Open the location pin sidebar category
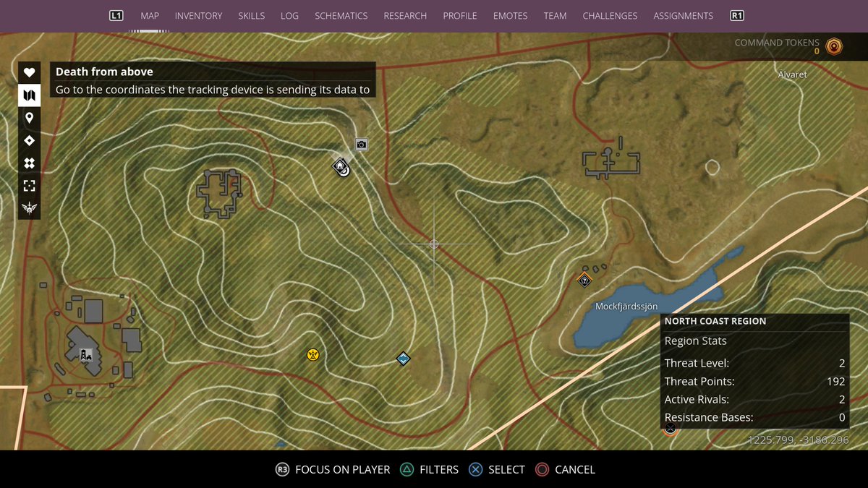 [x=29, y=118]
